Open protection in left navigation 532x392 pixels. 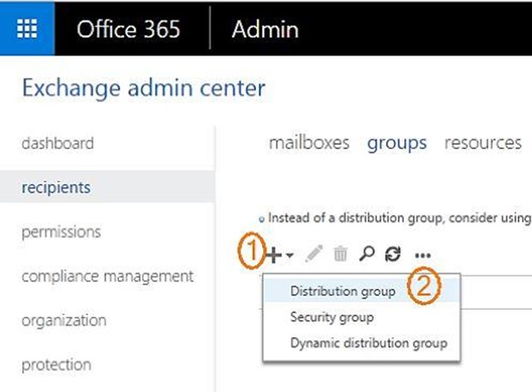coord(57,365)
